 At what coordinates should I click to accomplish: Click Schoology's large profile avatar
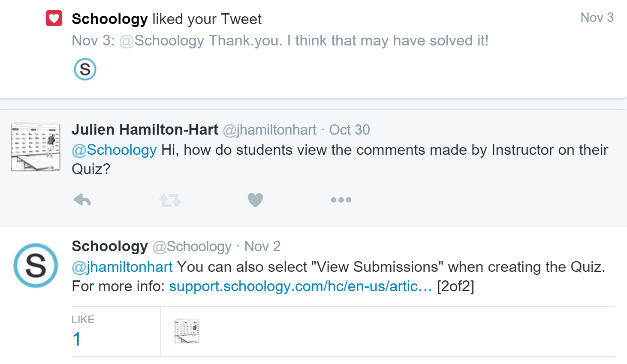click(36, 265)
